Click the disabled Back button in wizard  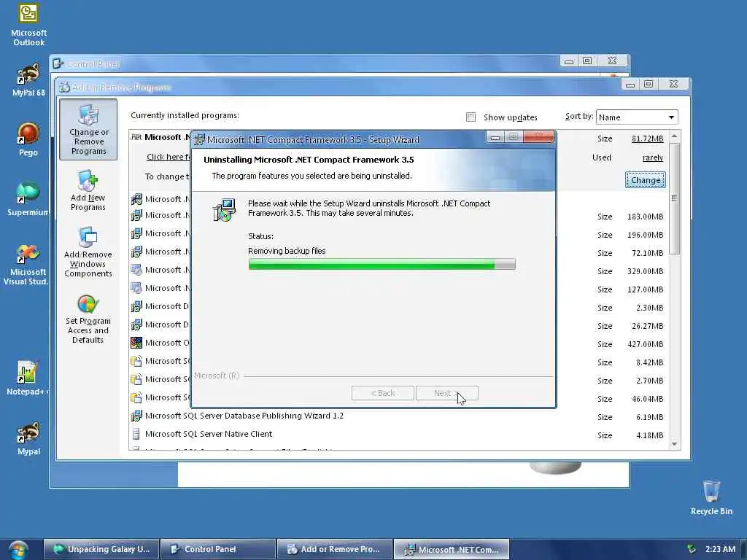(382, 393)
